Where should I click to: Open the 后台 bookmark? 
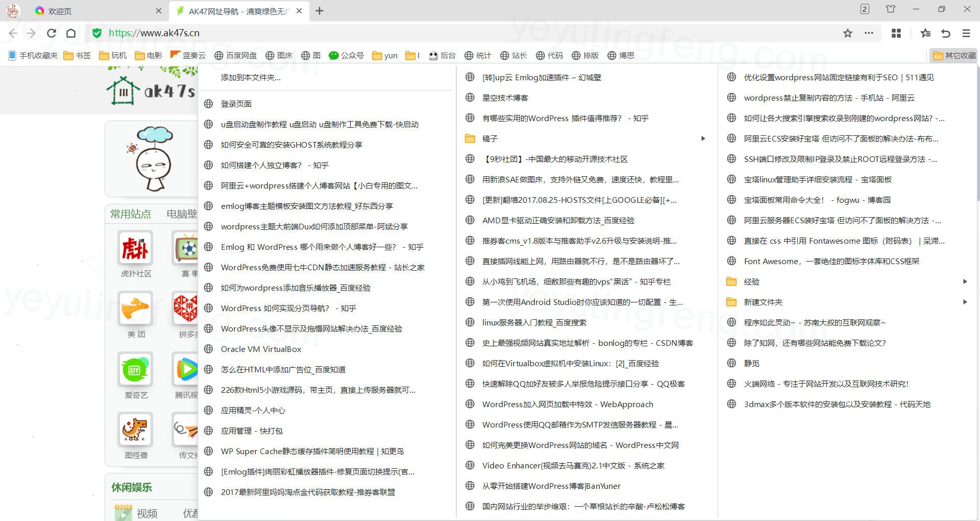pos(442,55)
